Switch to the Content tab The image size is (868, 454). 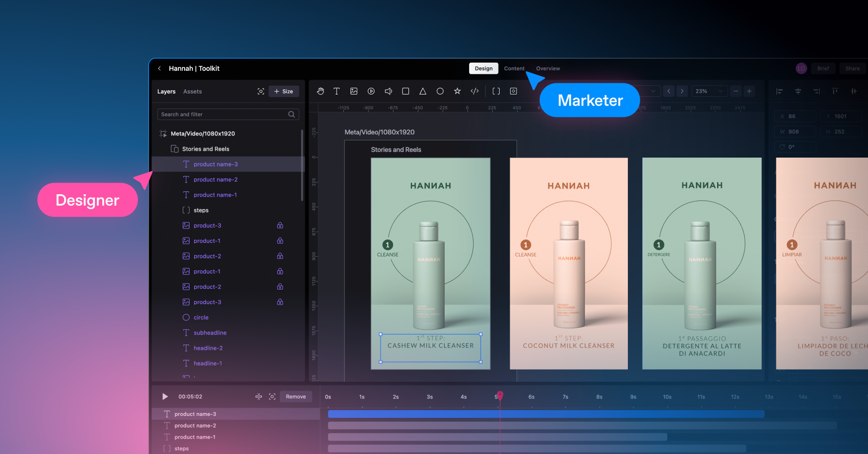point(515,68)
